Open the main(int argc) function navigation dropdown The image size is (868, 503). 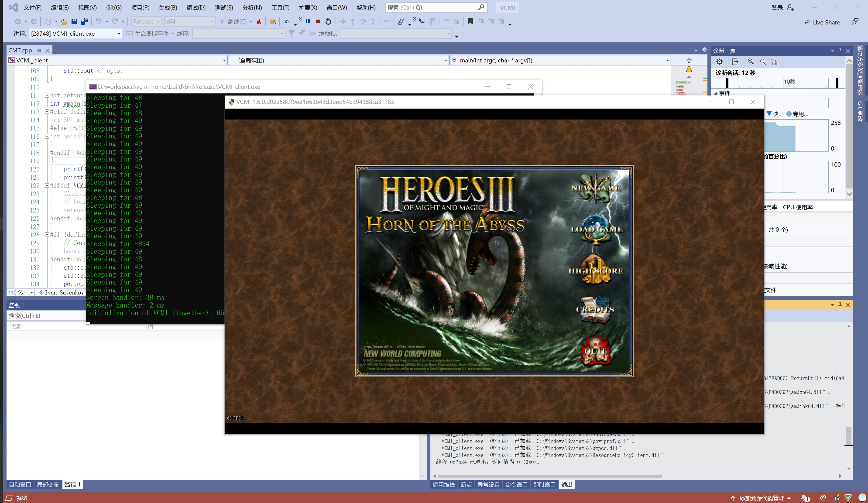tap(560, 61)
